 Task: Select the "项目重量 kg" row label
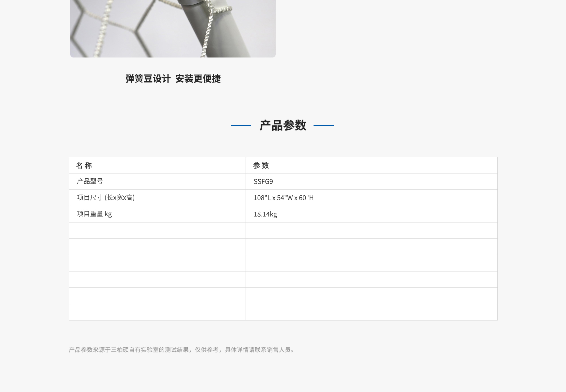[94, 214]
